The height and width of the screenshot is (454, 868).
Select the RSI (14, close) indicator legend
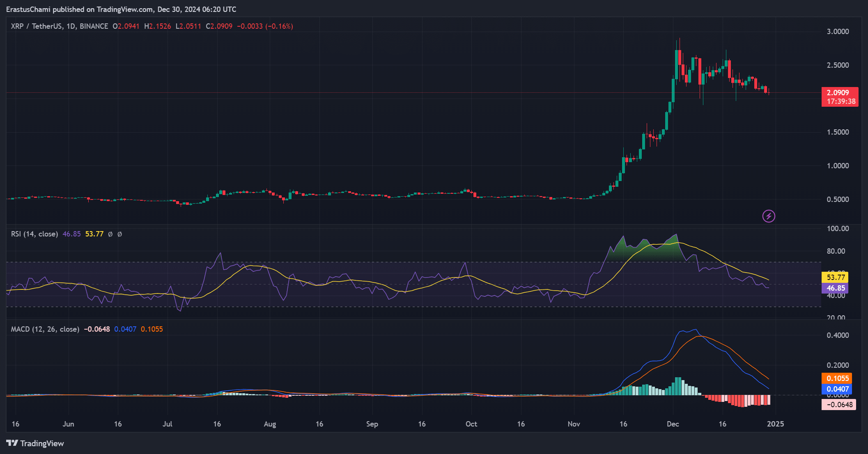point(34,234)
